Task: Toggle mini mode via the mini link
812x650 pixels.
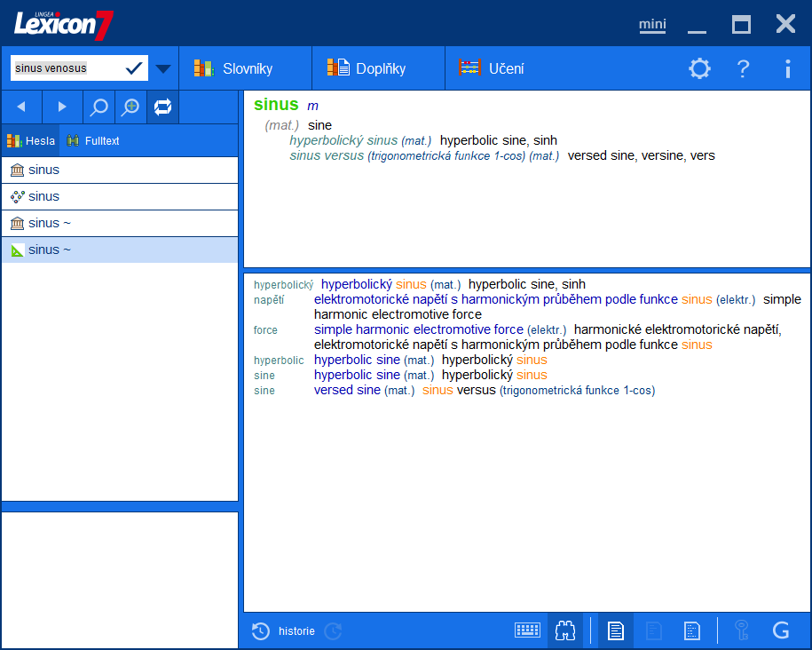Action: 651,24
